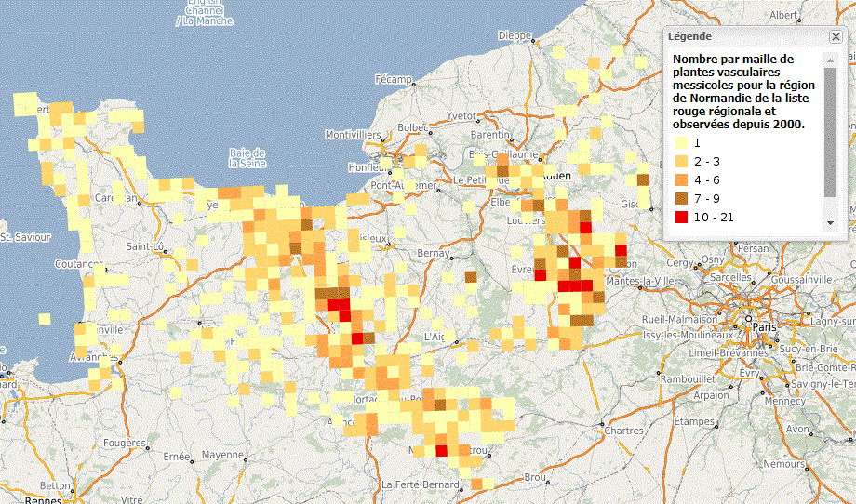
Task: Click the brown 7 - 9 legend swatch
Action: point(681,199)
